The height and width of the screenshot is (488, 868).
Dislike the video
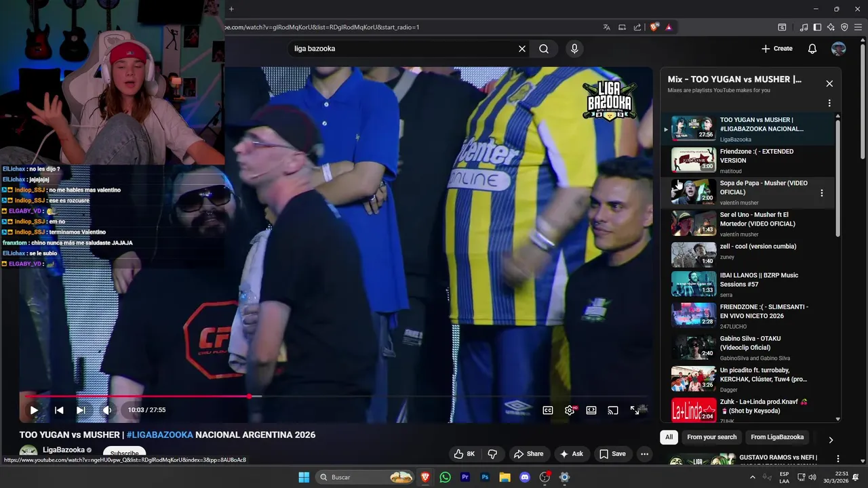493,454
